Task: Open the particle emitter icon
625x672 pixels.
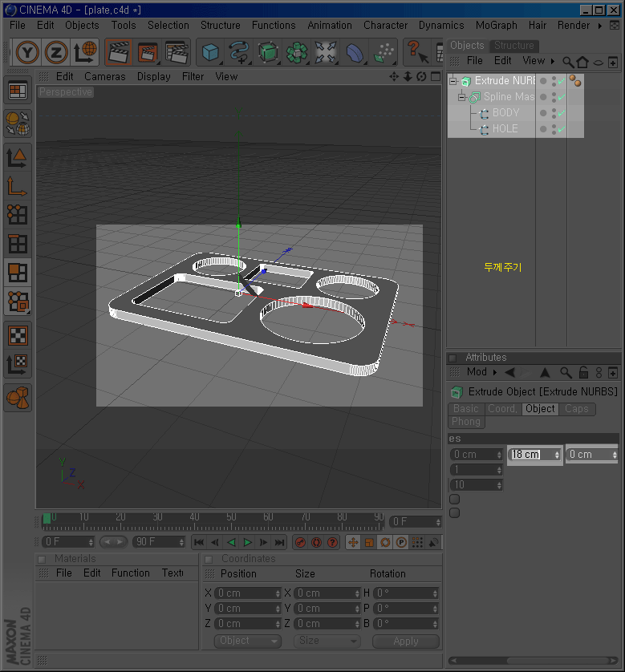Action: pyautogui.click(x=384, y=53)
